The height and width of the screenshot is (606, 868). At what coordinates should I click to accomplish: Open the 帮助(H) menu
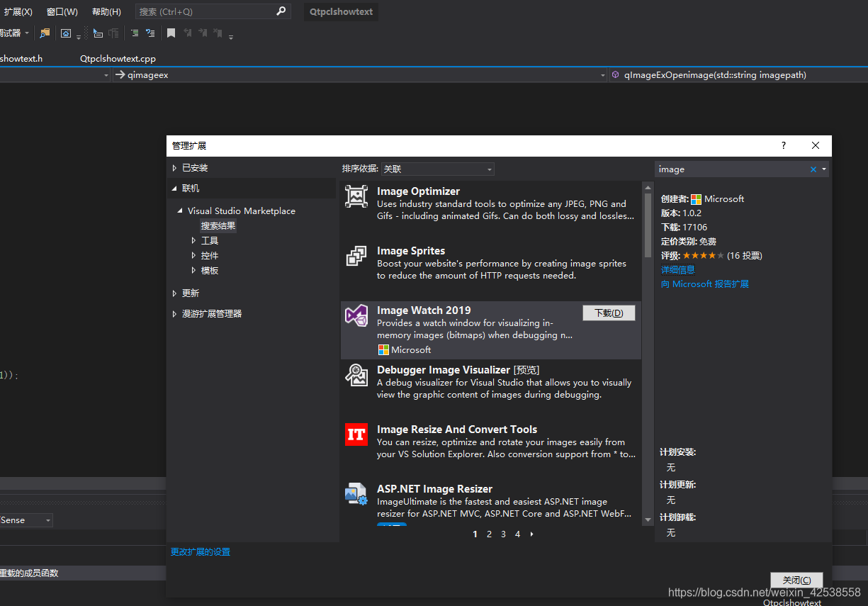click(x=106, y=12)
